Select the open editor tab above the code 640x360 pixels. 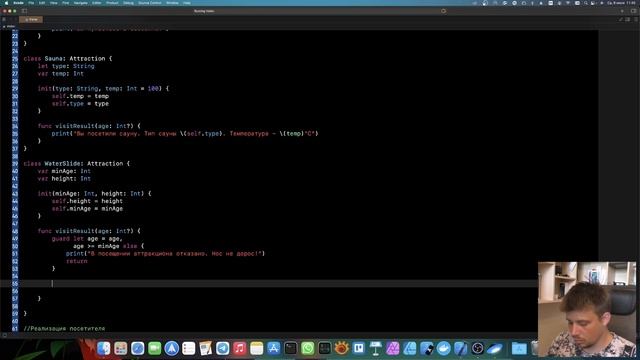[31, 19]
